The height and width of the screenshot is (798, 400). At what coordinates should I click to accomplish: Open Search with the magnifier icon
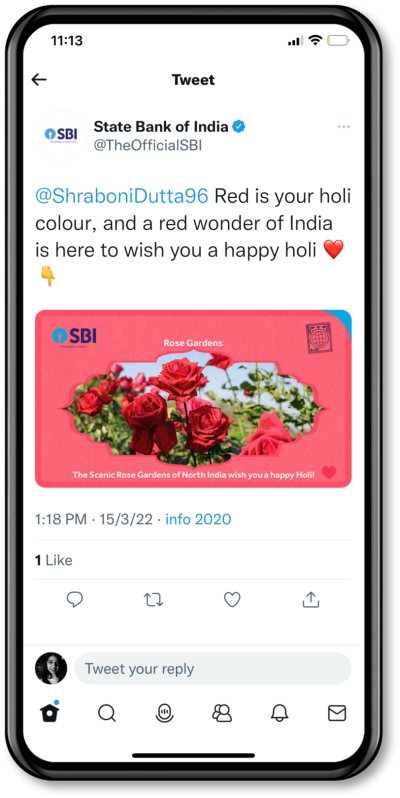pos(107,713)
